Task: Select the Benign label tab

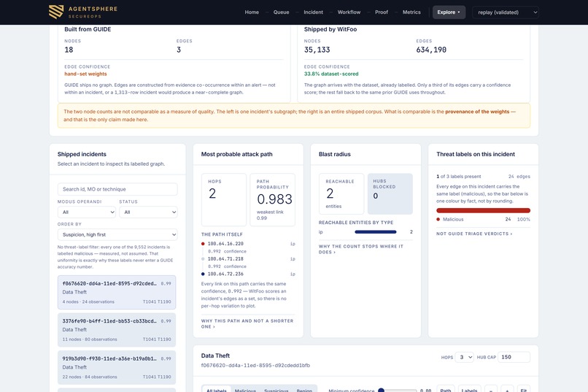Action: click(304, 390)
